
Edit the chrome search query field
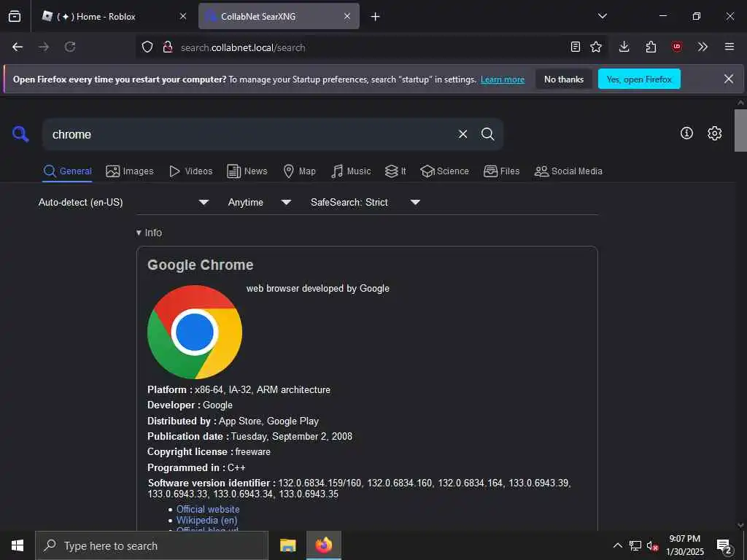(248, 135)
